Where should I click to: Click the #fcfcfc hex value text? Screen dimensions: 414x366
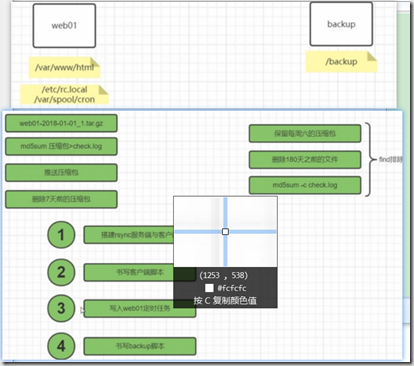232,288
